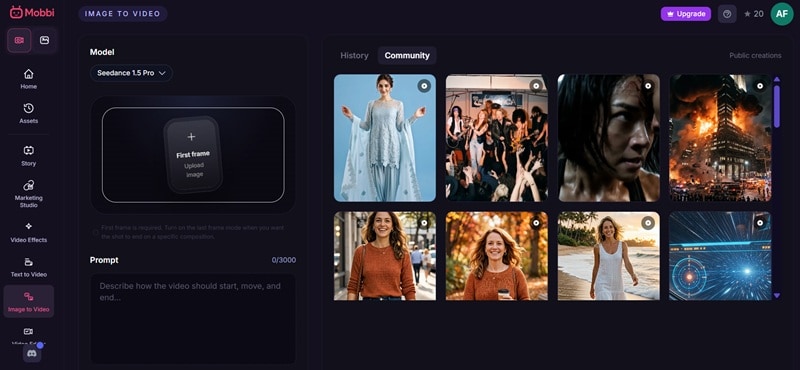Open the woman walking on beach thumbnail
Screen dimensions: 800x370
click(608, 256)
